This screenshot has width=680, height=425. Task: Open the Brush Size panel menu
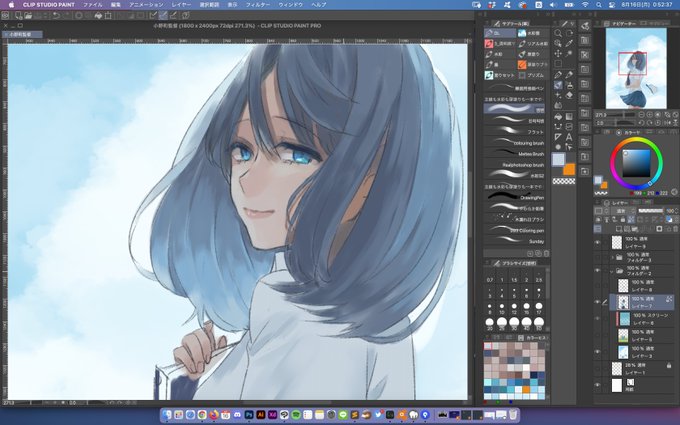point(488,263)
